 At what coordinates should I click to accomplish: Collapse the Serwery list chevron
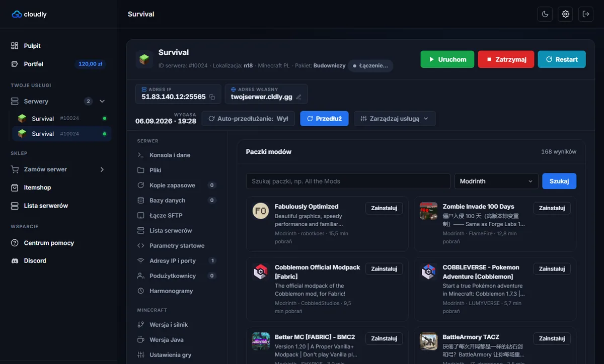pyautogui.click(x=102, y=101)
